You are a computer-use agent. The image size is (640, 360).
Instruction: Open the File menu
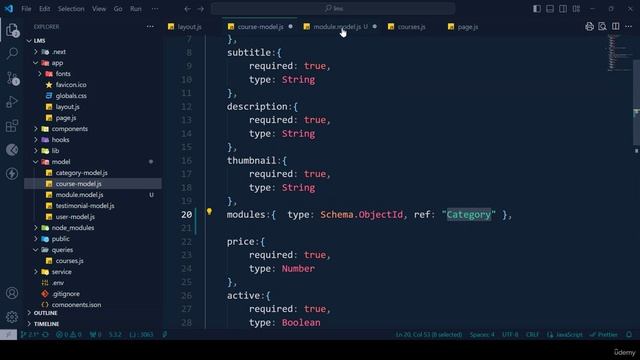26,9
